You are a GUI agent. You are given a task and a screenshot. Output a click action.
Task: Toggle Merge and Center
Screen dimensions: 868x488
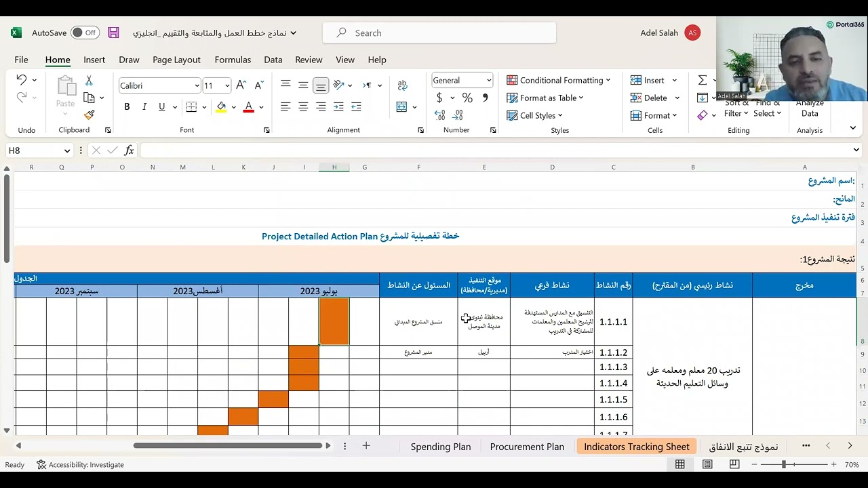point(401,107)
